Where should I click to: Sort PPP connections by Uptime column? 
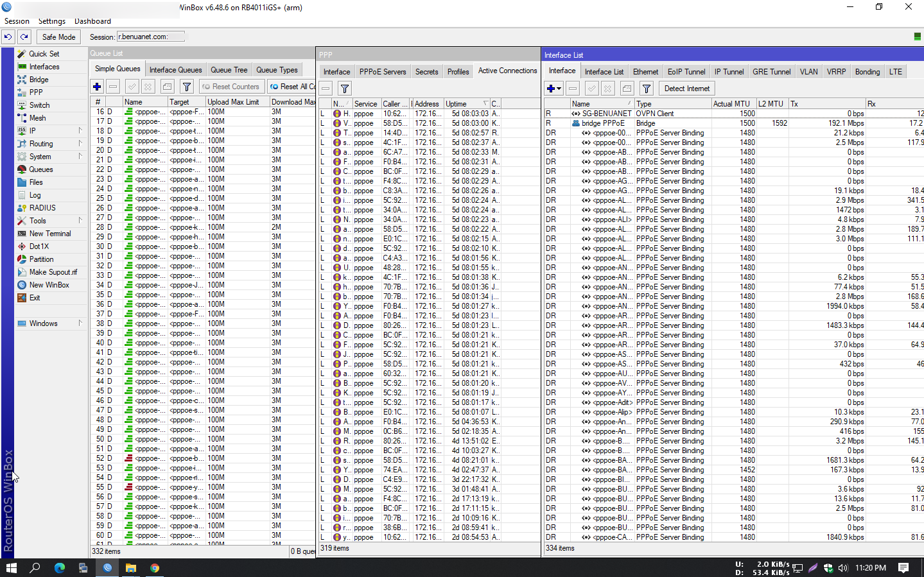(x=467, y=104)
